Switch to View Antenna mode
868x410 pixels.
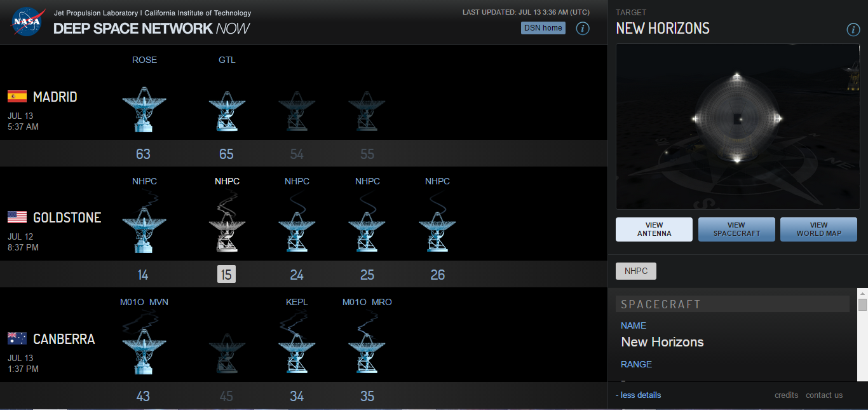[654, 229]
